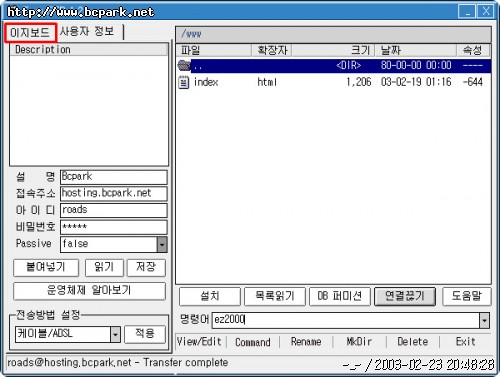Click the 설명 field containing Bcpark
This screenshot has width=500, height=377.
(114, 177)
